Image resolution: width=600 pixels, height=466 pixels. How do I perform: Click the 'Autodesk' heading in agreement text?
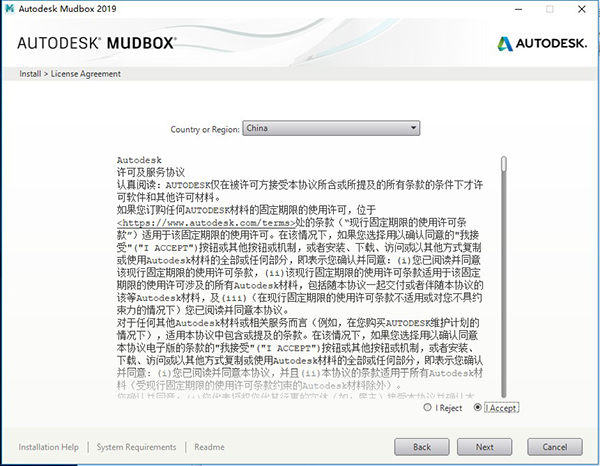click(139, 160)
